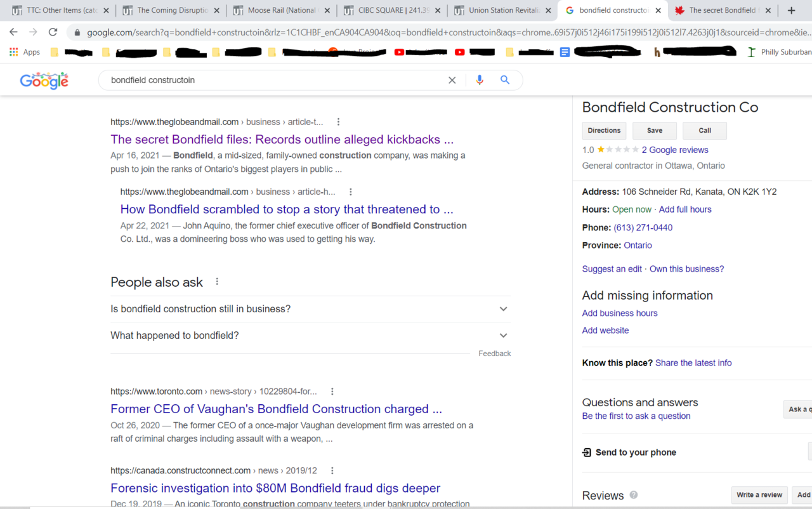
Task: Click the Google logo
Action: 44,81
